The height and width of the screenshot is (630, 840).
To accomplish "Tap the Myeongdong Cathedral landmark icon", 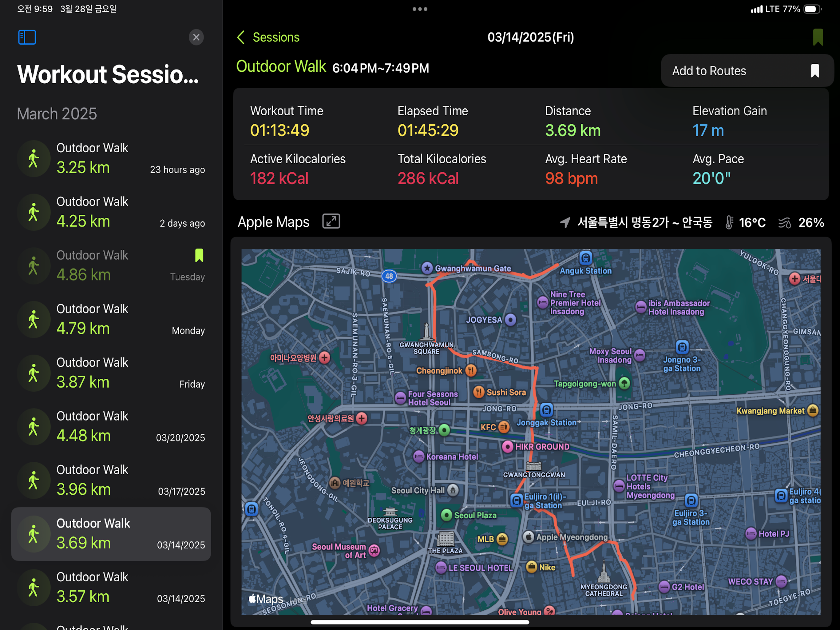I will 604,572.
